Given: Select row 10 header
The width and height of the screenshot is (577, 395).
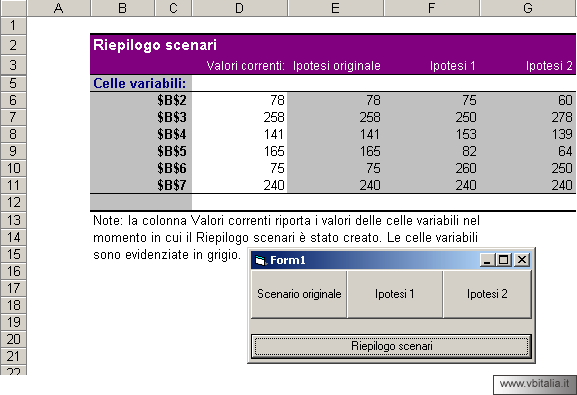Looking at the screenshot, I should [x=13, y=168].
